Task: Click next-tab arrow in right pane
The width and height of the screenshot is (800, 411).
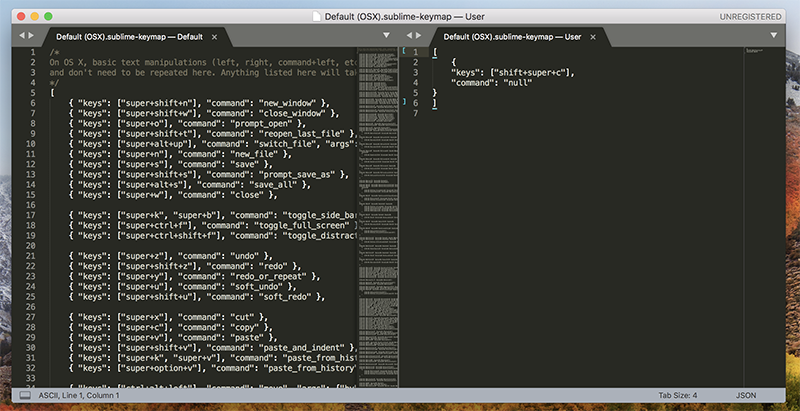Action: (x=418, y=36)
